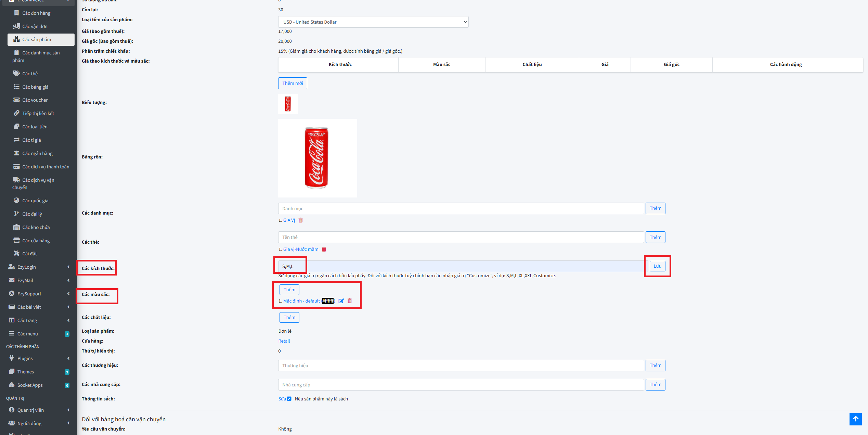Viewport: 868px width, 435px height.
Task: Expand the Plugins sidebar menu
Action: point(25,358)
